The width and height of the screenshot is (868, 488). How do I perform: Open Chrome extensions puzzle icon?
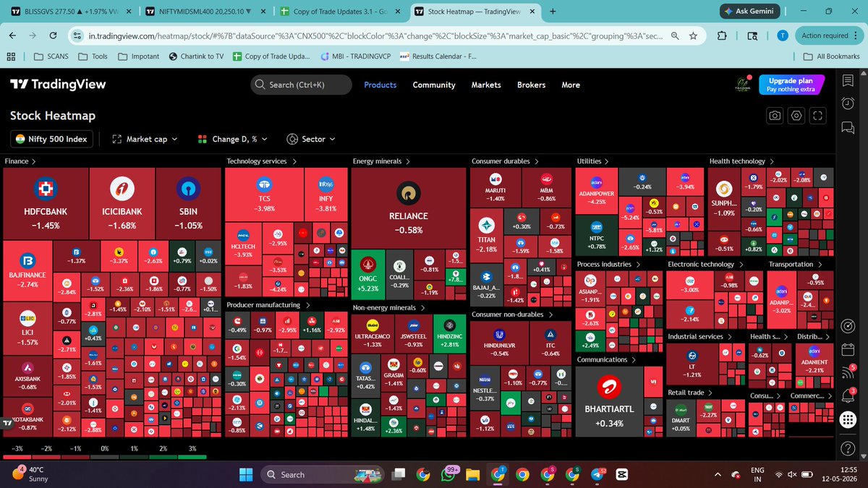pyautogui.click(x=722, y=35)
